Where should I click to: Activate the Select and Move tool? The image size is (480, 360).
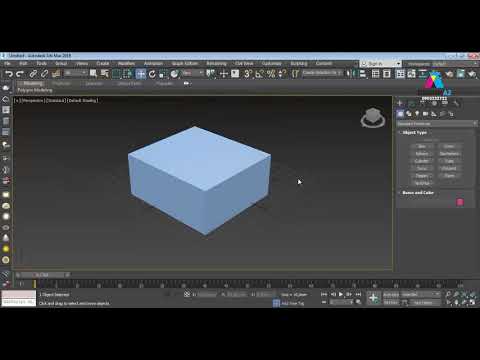click(x=141, y=74)
